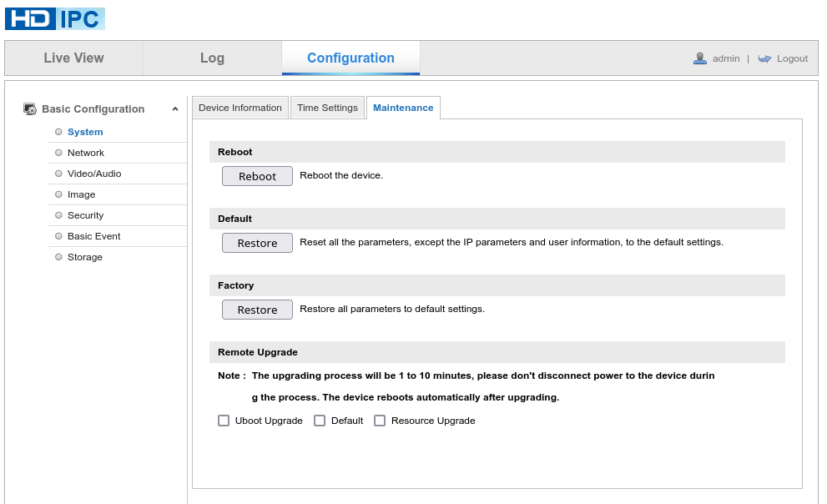Open the Time Settings tab

(x=327, y=107)
